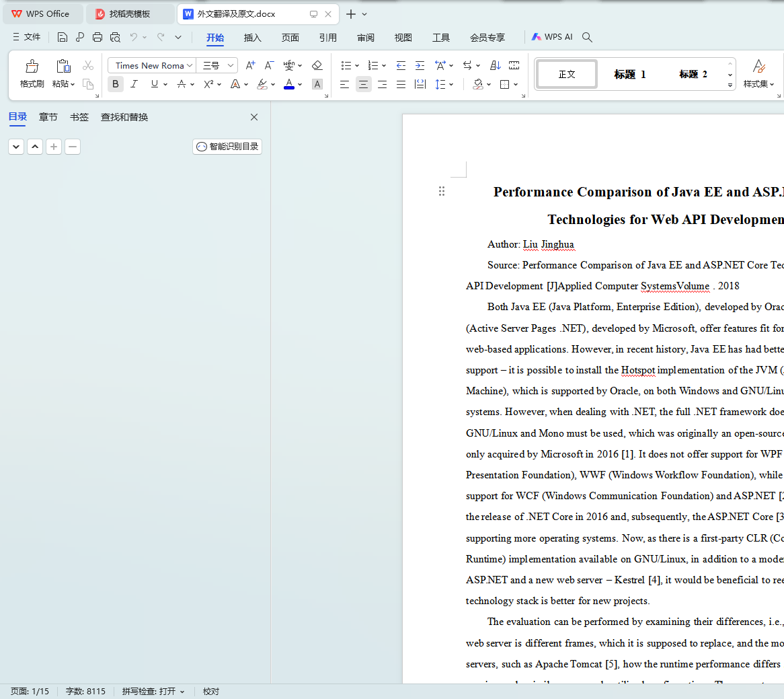
Task: Click the Clear Formatting eraser icon
Action: pos(317,65)
